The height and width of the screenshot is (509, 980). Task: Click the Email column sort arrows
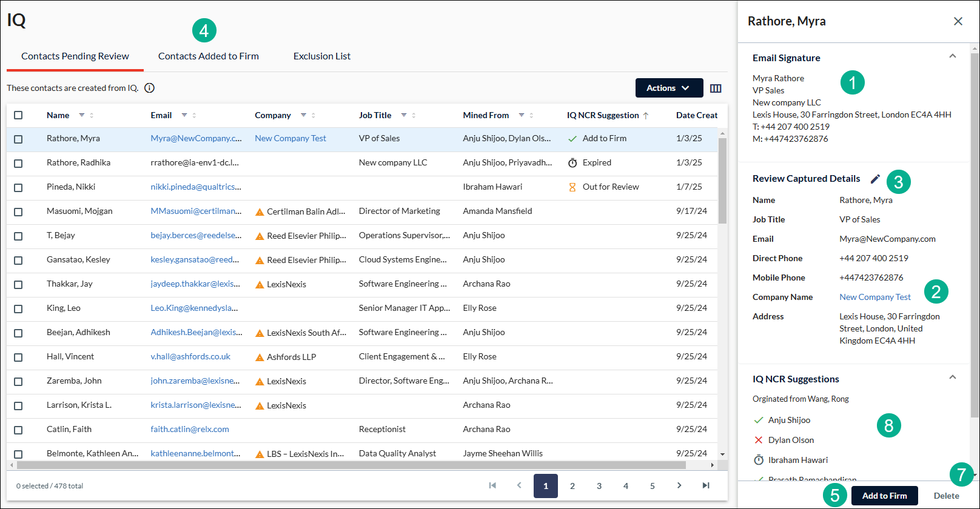click(x=194, y=115)
